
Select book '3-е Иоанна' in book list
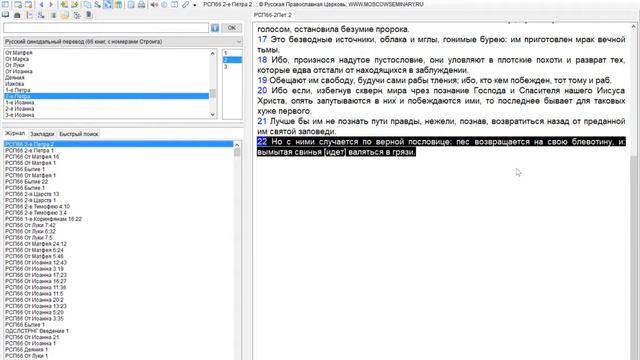click(20, 115)
